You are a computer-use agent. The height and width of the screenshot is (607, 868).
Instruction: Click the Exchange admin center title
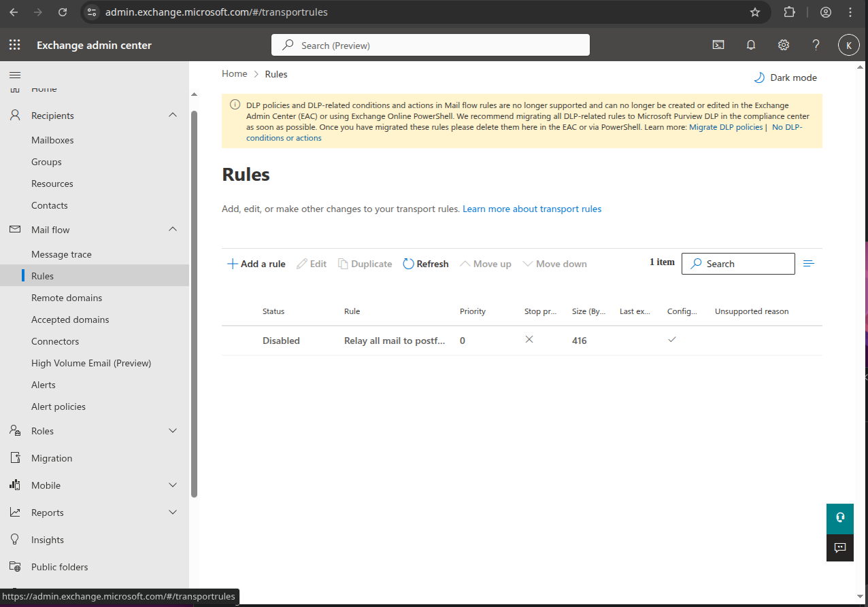point(94,45)
